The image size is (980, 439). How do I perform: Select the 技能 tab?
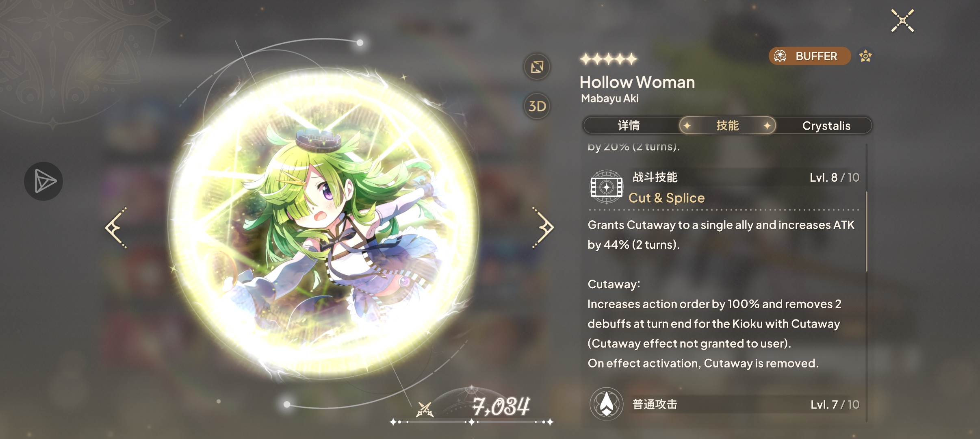pyautogui.click(x=727, y=126)
